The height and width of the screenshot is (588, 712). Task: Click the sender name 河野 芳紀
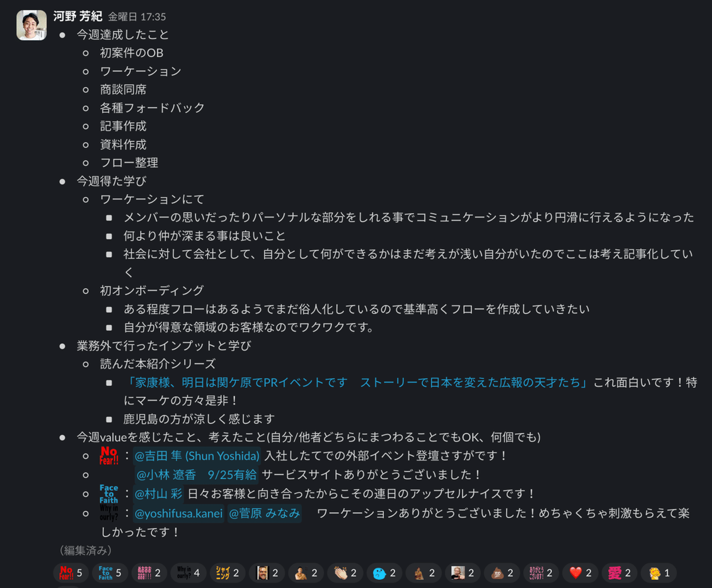pyautogui.click(x=78, y=16)
